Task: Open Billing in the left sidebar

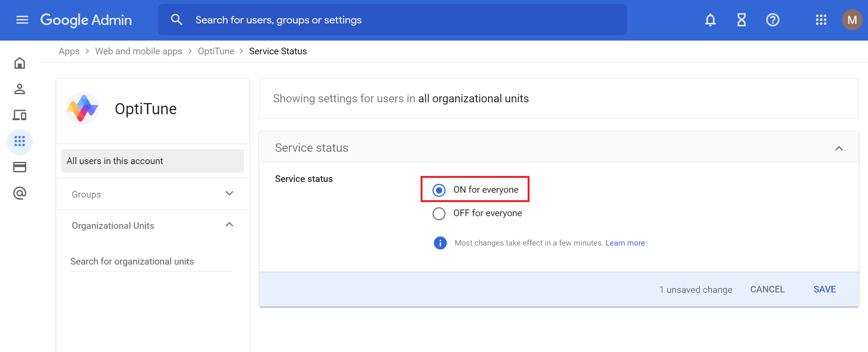Action: 20,167
